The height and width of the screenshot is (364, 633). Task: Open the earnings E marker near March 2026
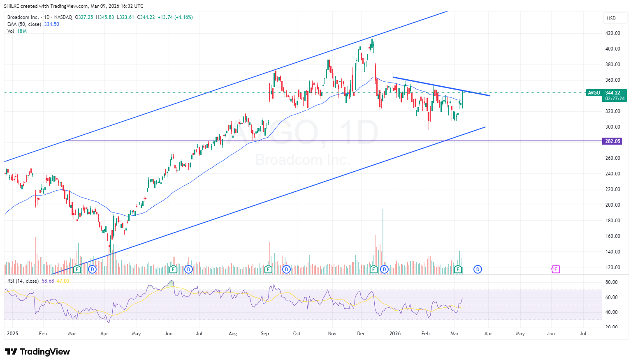458,270
